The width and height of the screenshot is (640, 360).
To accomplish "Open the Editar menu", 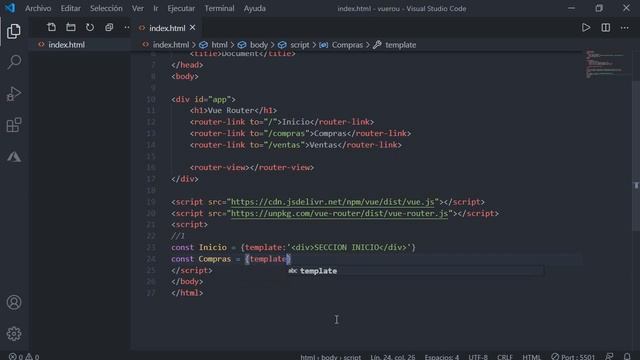I will [x=71, y=8].
